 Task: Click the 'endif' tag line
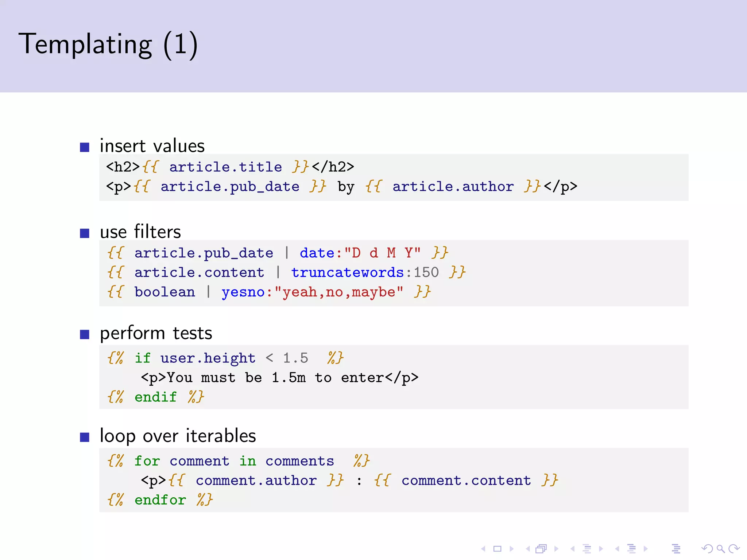click(156, 397)
